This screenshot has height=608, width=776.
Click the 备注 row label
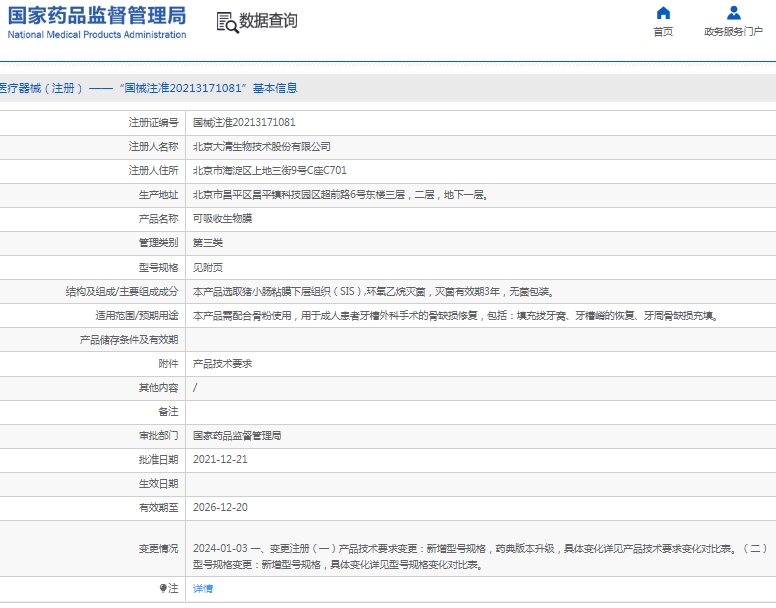pyautogui.click(x=168, y=412)
